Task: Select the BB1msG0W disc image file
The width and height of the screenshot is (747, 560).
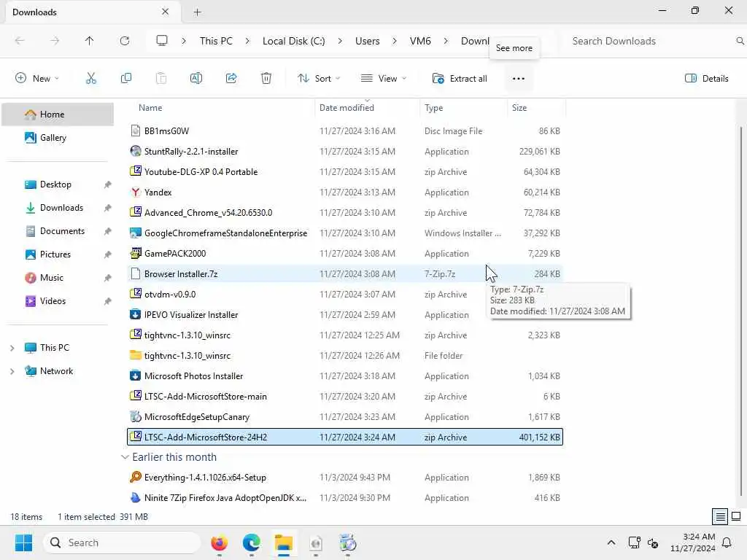Action: click(345, 131)
